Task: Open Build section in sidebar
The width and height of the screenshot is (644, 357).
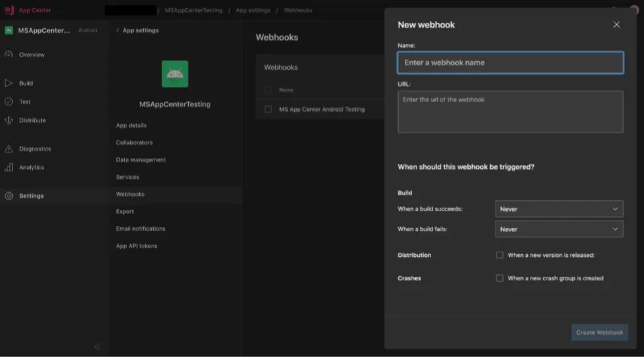Action: pyautogui.click(x=26, y=83)
